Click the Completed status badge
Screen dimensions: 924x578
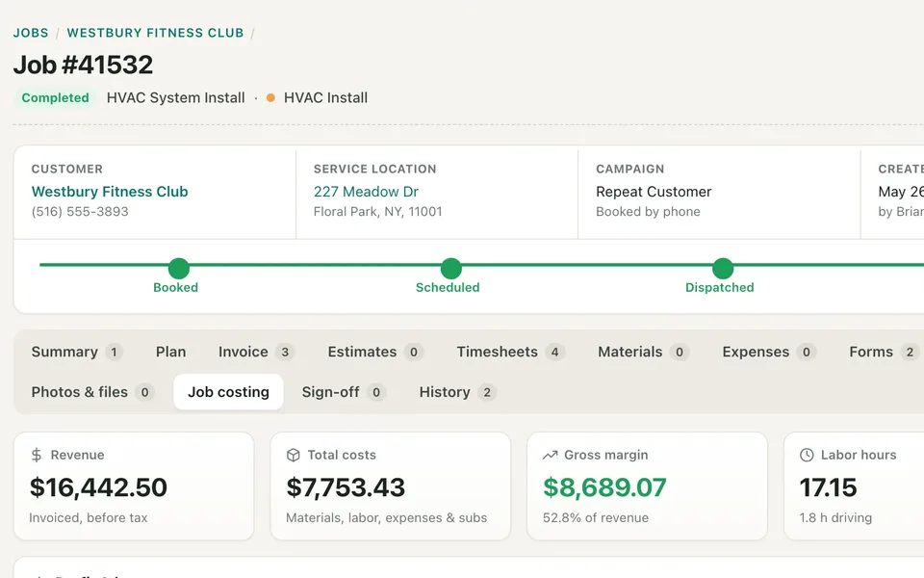tap(55, 98)
